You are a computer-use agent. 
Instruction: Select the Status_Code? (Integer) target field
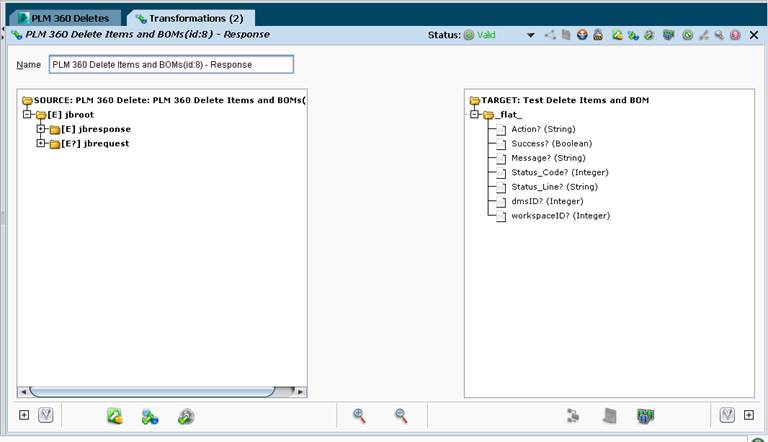552,172
